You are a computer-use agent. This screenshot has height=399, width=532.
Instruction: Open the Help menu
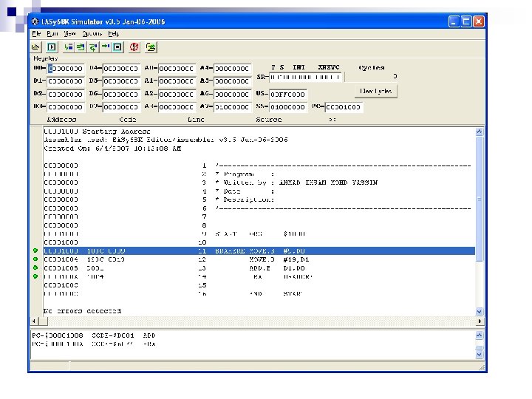coord(113,33)
